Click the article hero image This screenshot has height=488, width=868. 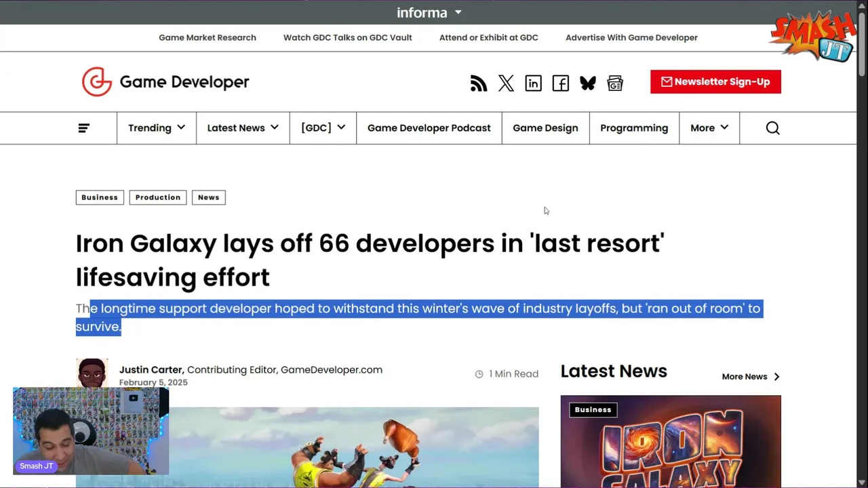point(354,447)
